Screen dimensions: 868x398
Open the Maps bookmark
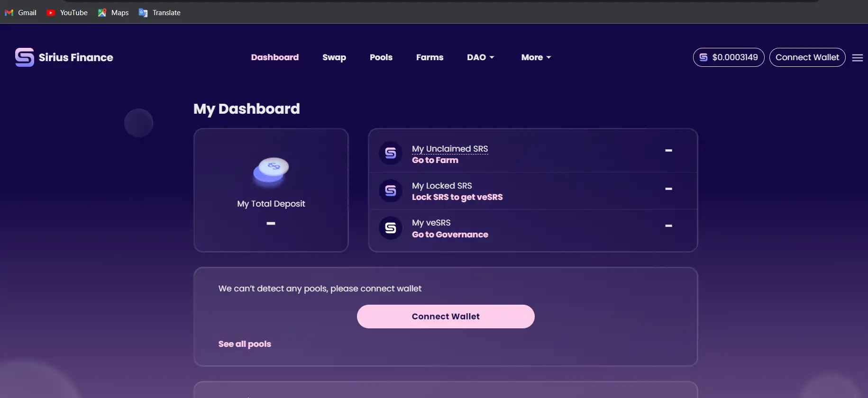(x=113, y=13)
